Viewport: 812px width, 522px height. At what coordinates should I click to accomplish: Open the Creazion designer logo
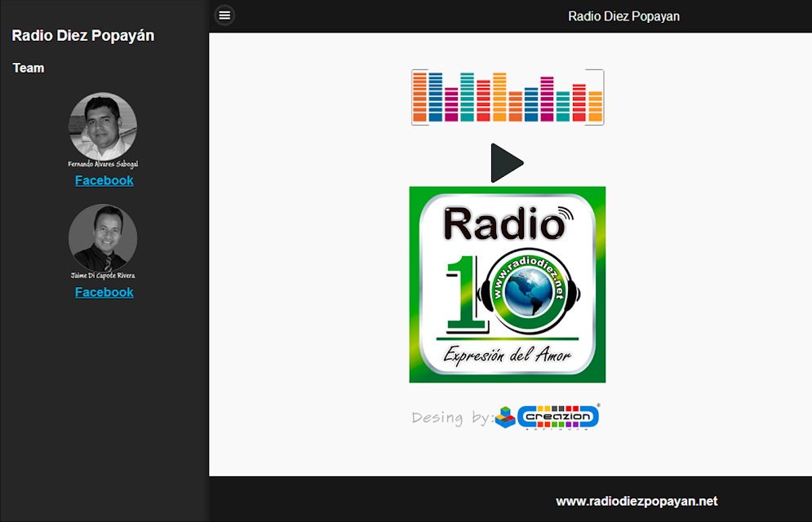pos(548,417)
